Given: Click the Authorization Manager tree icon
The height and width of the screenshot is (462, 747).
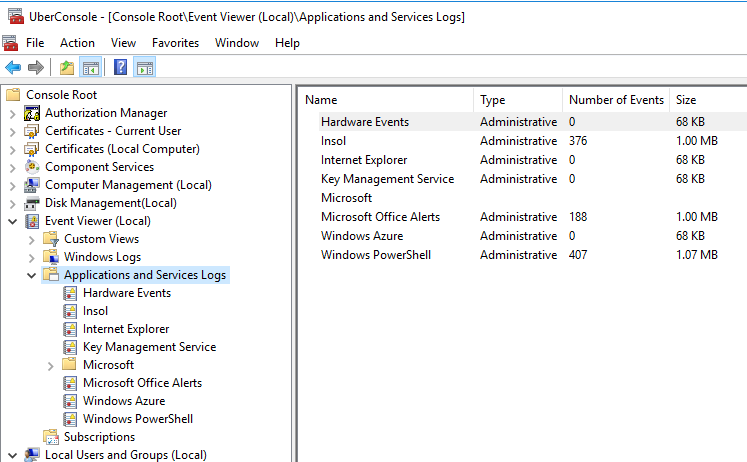Looking at the screenshot, I should point(32,113).
